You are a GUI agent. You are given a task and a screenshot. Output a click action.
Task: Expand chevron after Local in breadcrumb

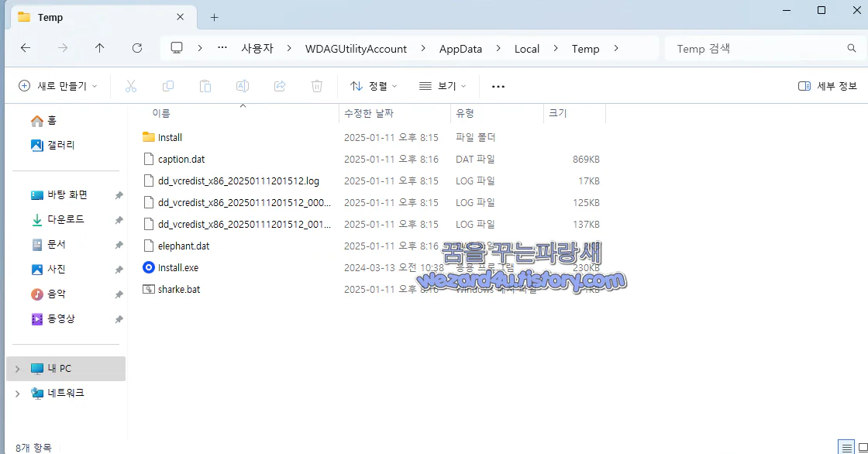pos(555,49)
